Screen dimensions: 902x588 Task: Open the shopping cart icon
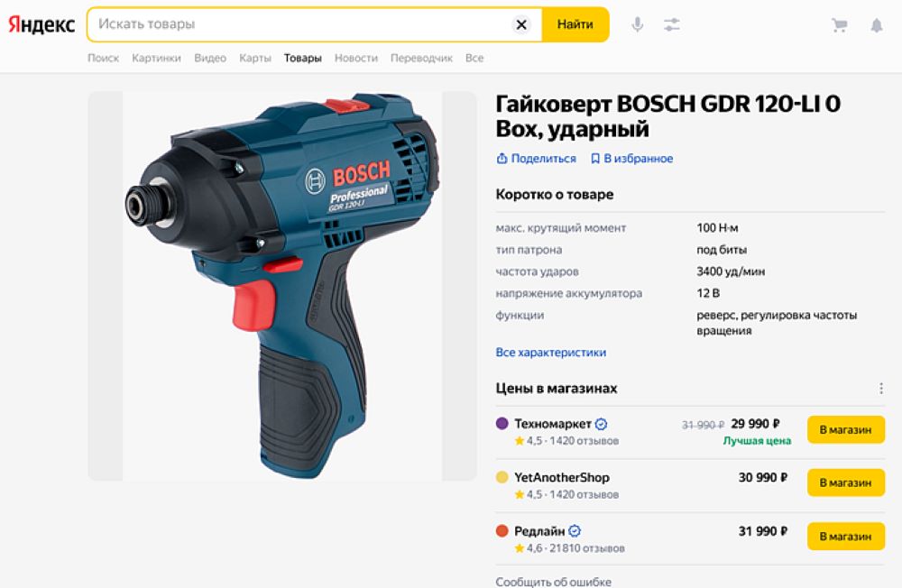(840, 24)
